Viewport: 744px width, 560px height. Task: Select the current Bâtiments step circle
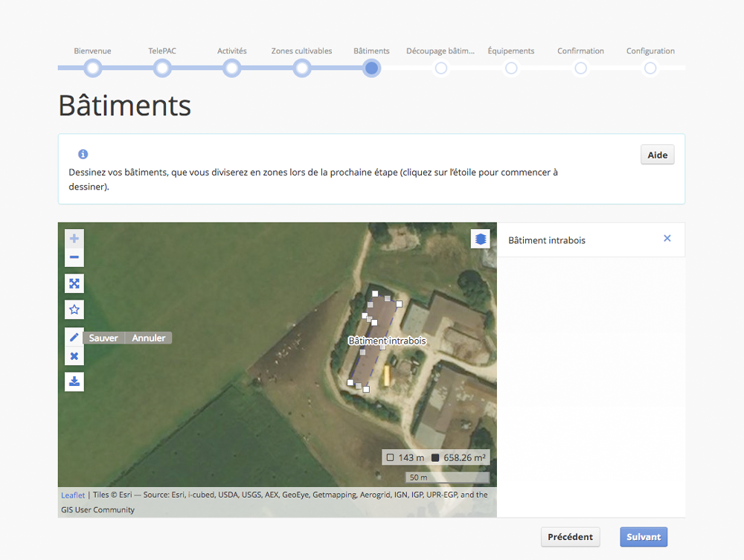(371, 68)
